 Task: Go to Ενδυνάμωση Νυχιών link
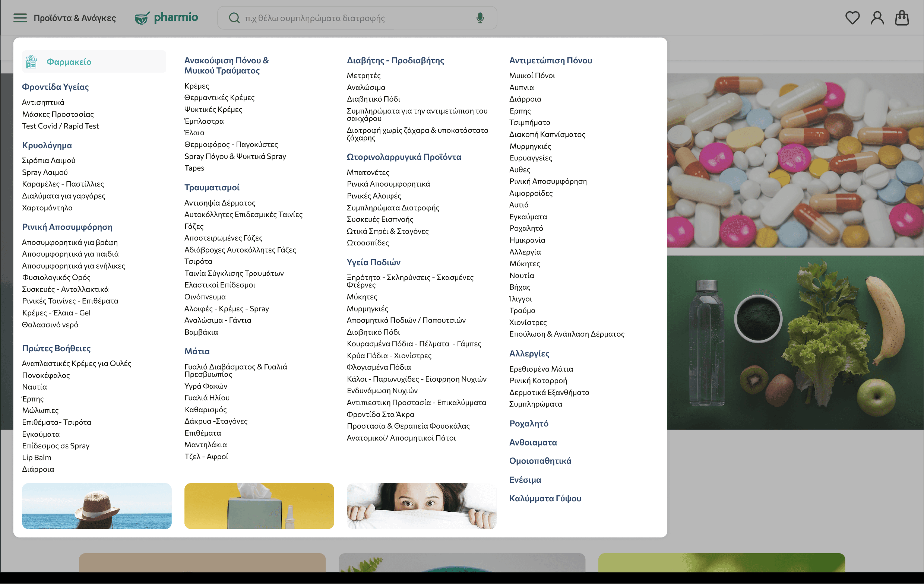click(x=382, y=391)
